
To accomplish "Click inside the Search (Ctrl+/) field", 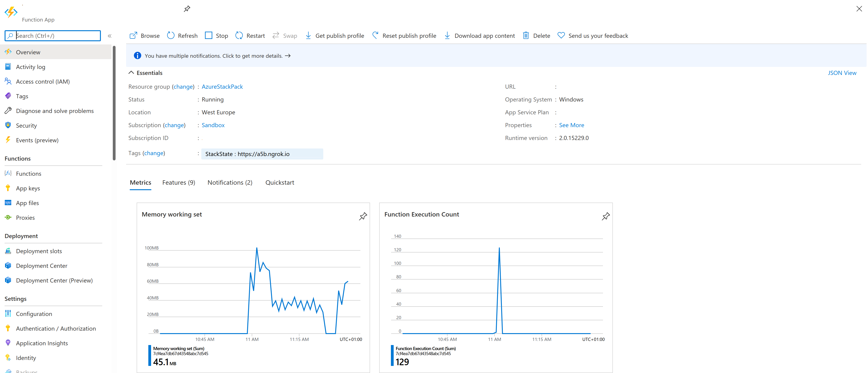I will 53,36.
